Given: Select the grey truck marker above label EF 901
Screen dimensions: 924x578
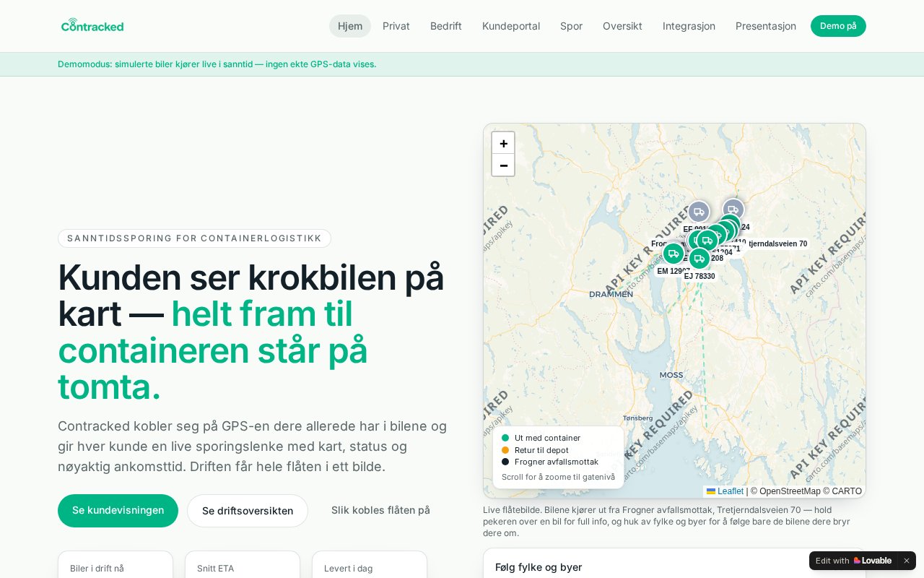Looking at the screenshot, I should click(x=699, y=212).
